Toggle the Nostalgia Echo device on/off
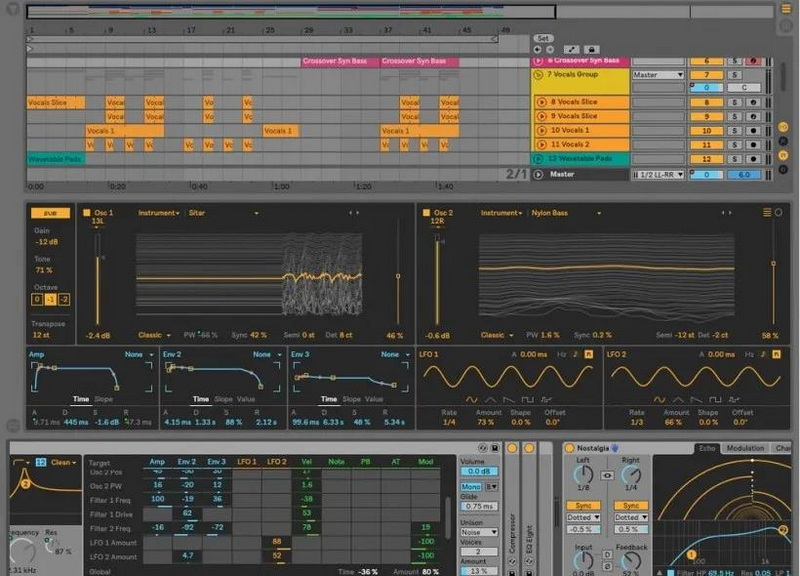This screenshot has width=800, height=576. [x=569, y=448]
